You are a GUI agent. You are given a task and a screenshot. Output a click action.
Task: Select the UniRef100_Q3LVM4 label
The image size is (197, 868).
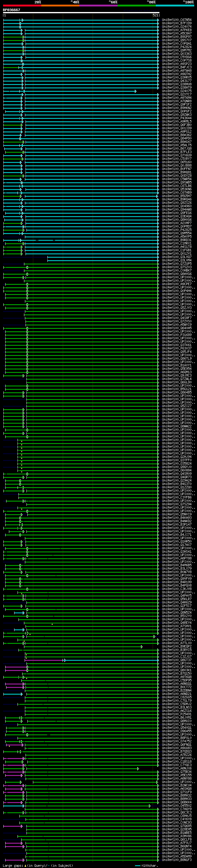tap(177, 260)
